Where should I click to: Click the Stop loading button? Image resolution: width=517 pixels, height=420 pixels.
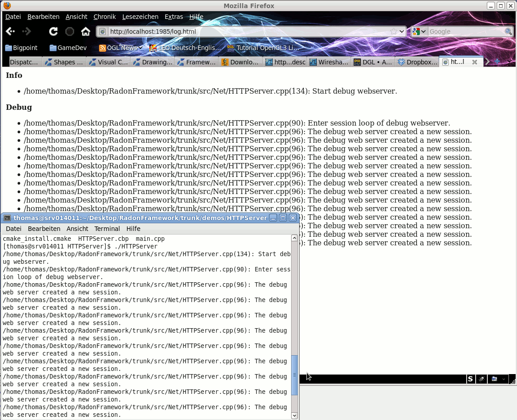tap(69, 32)
